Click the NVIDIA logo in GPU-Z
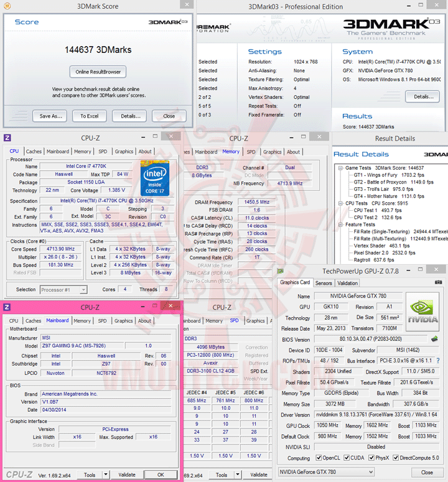 coord(422,312)
